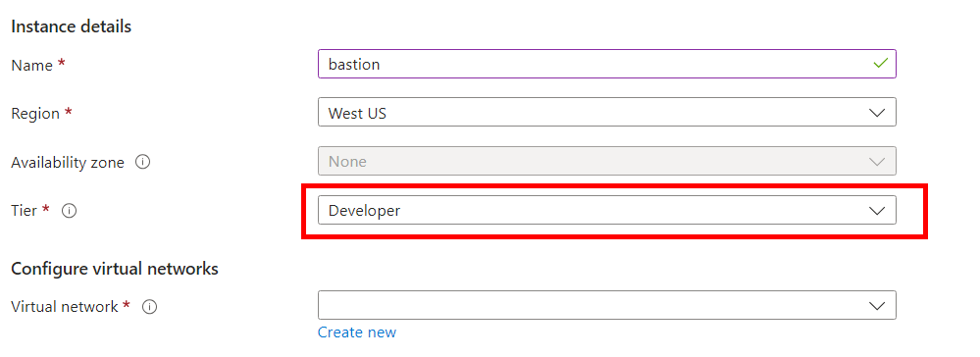Screen dimensions: 980x357
Task: Click the Availability zone label text
Action: pos(68,163)
